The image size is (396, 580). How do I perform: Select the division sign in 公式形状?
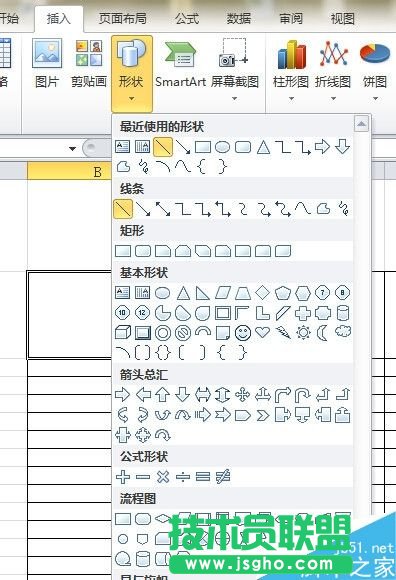[x=183, y=476]
